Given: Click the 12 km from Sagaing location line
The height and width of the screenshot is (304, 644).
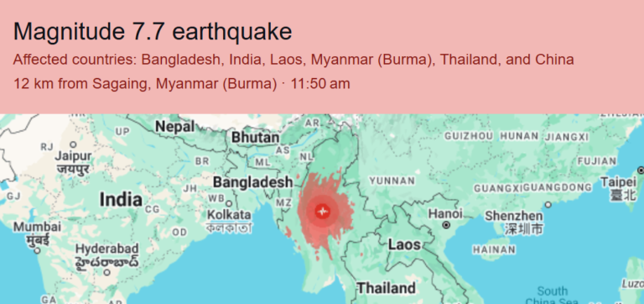Looking at the screenshot, I should point(181,84).
